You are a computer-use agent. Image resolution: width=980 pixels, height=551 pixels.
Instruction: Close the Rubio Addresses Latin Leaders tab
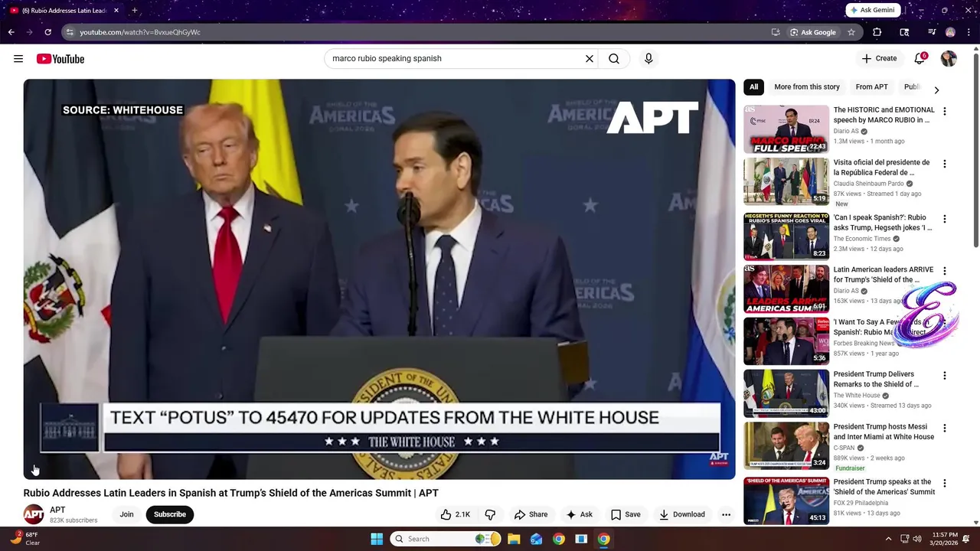(x=116, y=11)
